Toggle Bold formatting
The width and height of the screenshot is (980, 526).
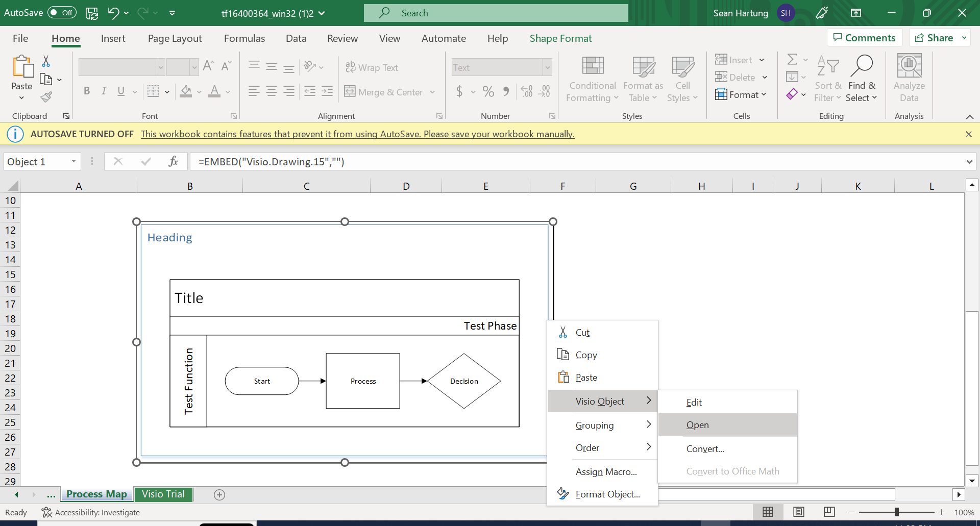tap(87, 91)
